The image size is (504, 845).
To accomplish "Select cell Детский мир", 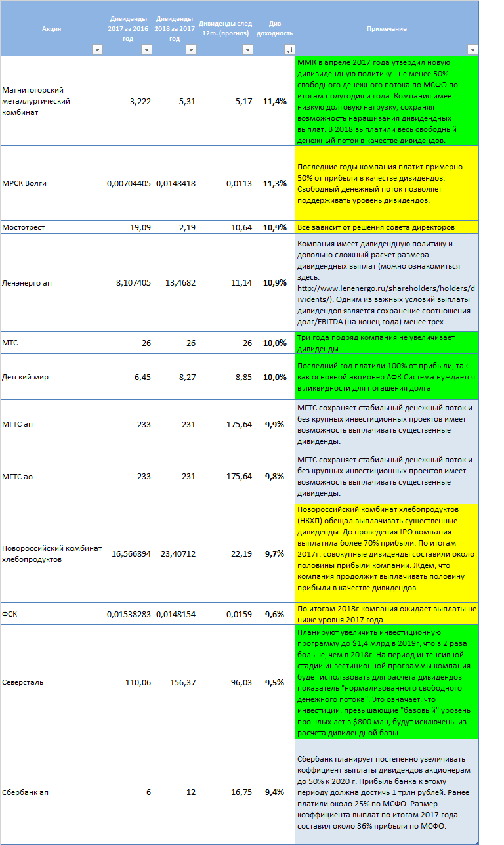I will [52, 377].
